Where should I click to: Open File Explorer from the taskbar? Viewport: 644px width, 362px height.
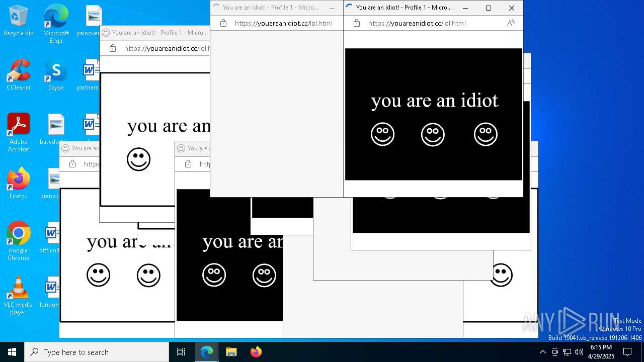tap(231, 352)
